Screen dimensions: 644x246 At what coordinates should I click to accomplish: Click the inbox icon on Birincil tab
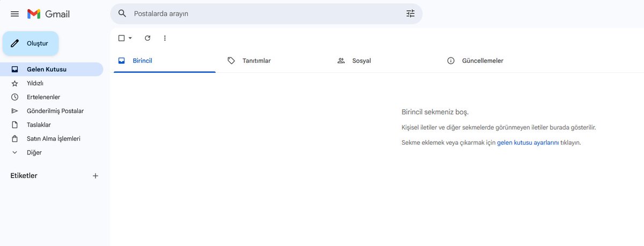point(122,61)
